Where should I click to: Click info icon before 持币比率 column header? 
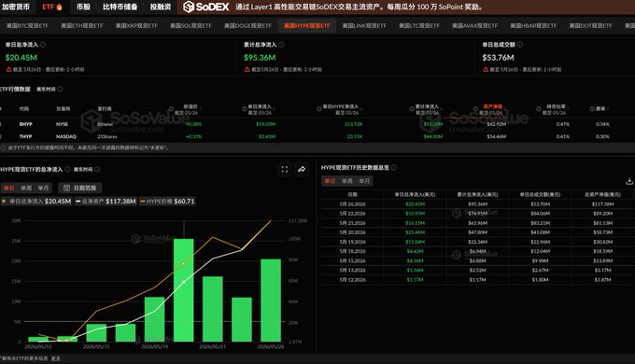[539, 109]
